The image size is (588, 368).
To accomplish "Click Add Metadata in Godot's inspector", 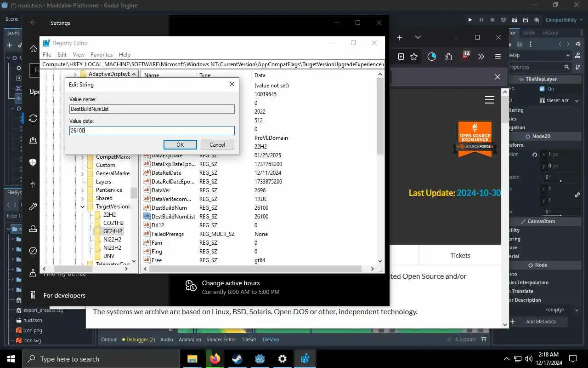I will click(x=537, y=322).
